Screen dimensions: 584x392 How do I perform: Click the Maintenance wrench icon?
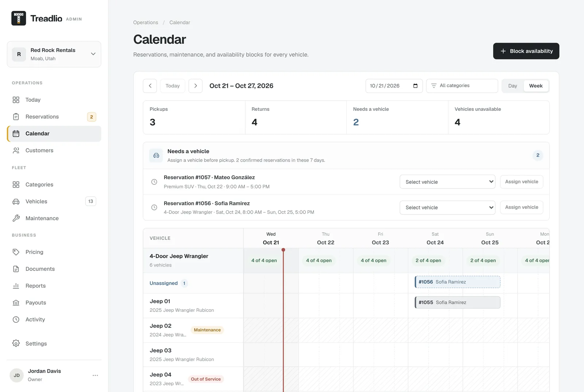[x=16, y=218]
